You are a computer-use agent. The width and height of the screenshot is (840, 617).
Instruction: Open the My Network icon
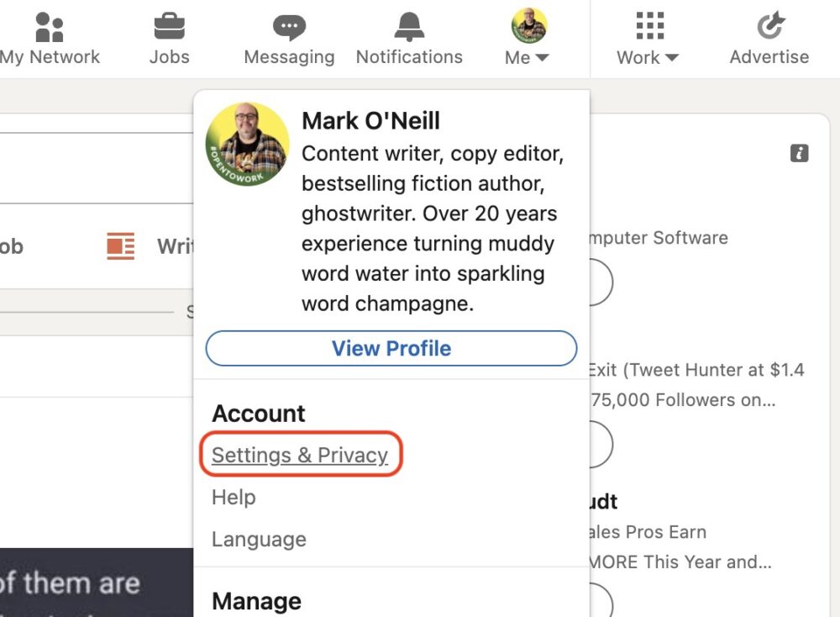49,26
